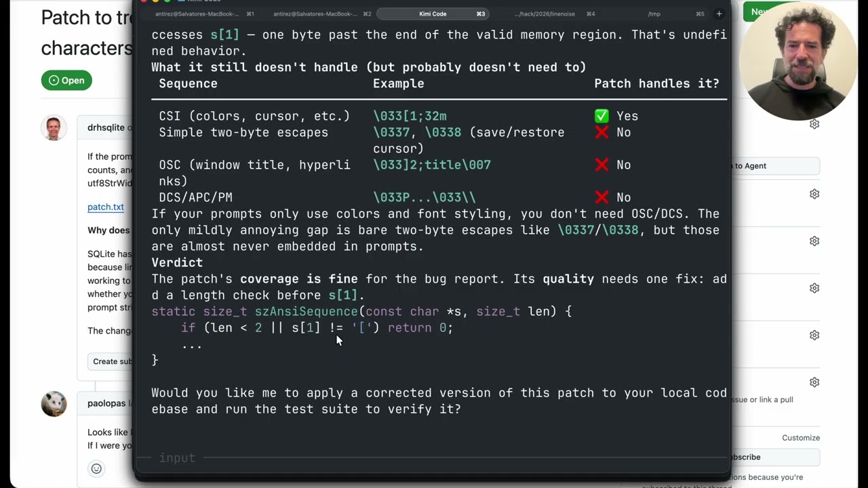Open the patch.txt attachment link in GitHub
Viewport: 868px width, 488px height.
(x=105, y=207)
